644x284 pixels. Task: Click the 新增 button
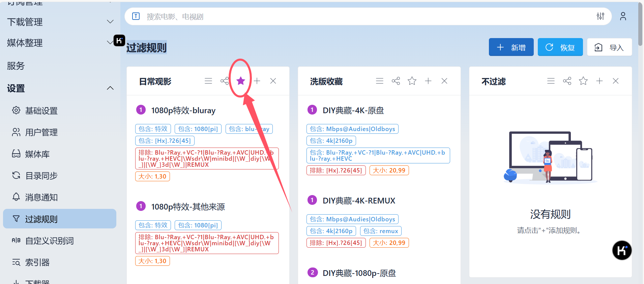(511, 47)
